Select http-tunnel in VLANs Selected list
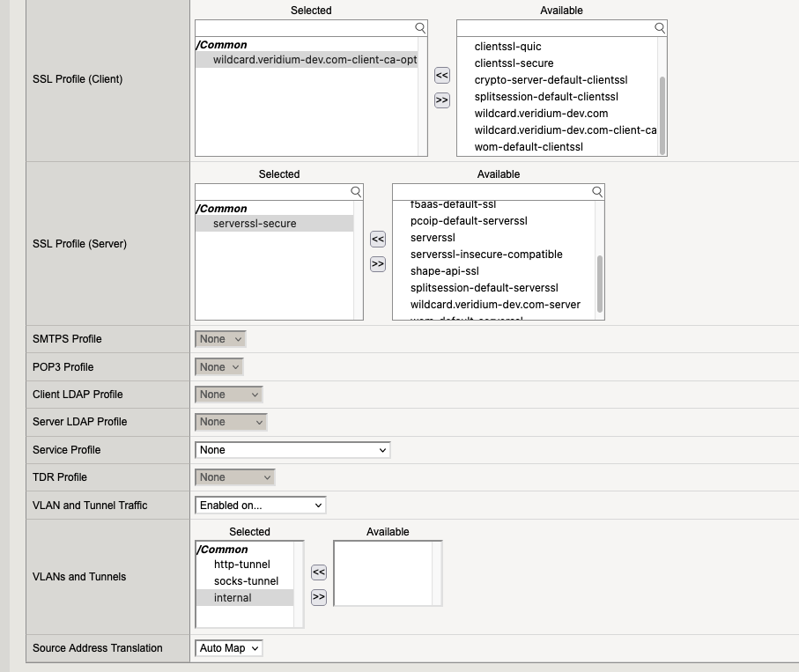The width and height of the screenshot is (799, 672). [241, 565]
